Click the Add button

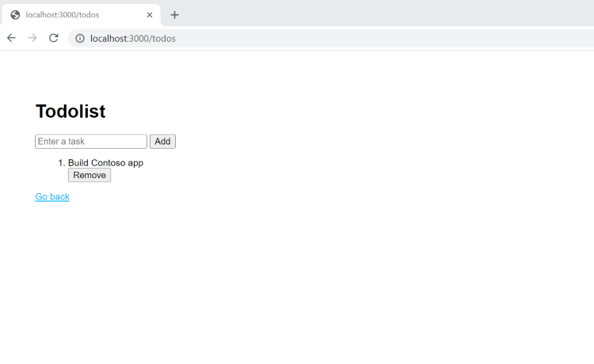tap(162, 141)
